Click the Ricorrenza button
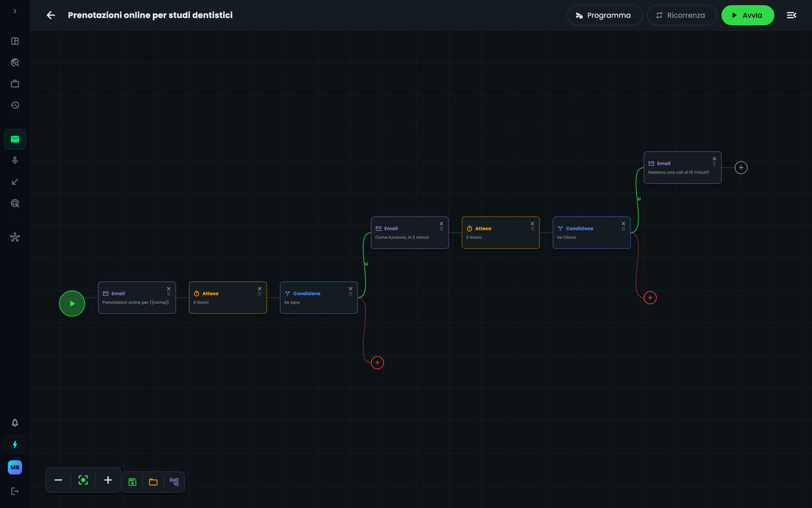This screenshot has height=508, width=812. coord(682,15)
